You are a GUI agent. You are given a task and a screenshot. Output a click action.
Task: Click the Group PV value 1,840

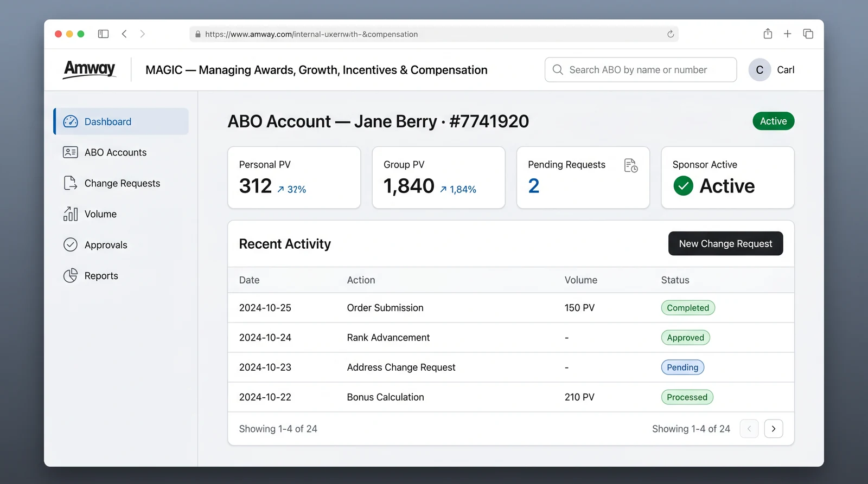click(x=409, y=186)
